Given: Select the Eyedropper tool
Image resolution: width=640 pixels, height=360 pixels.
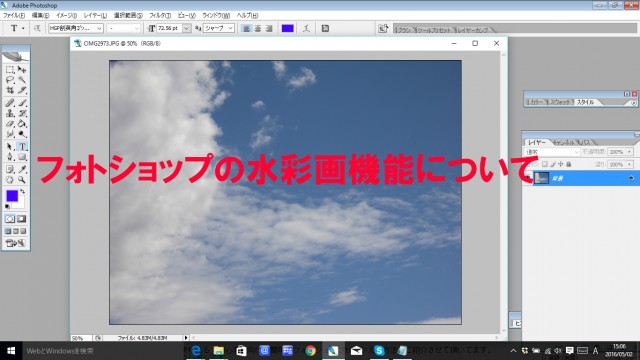Looking at the screenshot, I should (22, 169).
